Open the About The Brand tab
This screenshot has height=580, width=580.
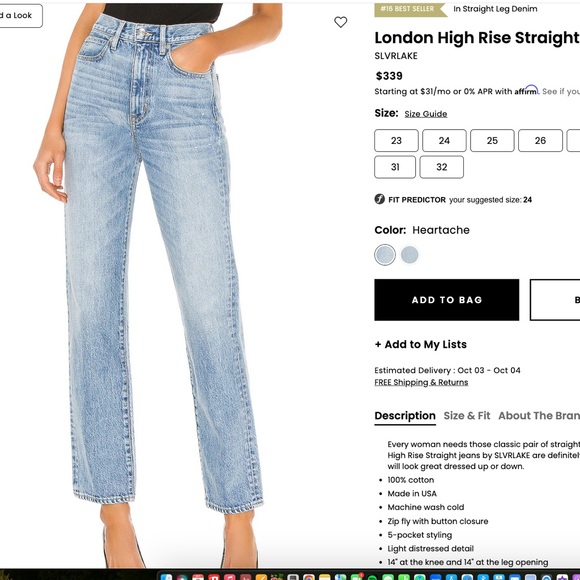click(539, 415)
